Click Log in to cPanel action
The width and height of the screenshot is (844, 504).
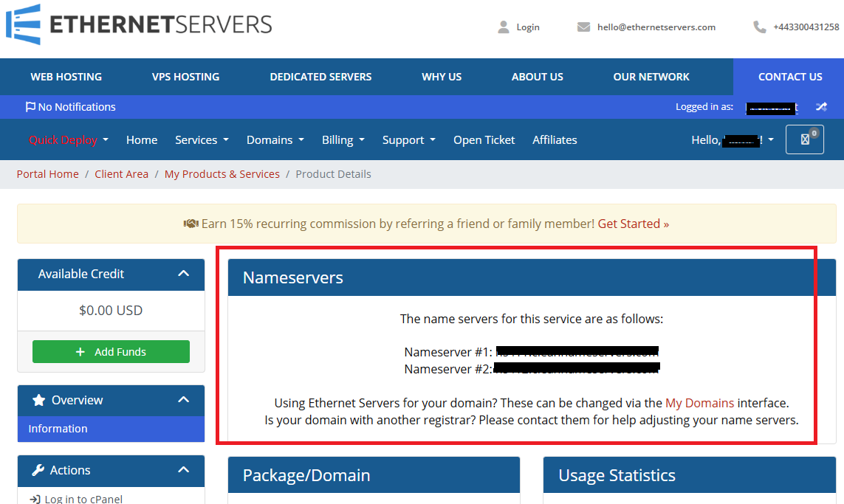point(83,499)
